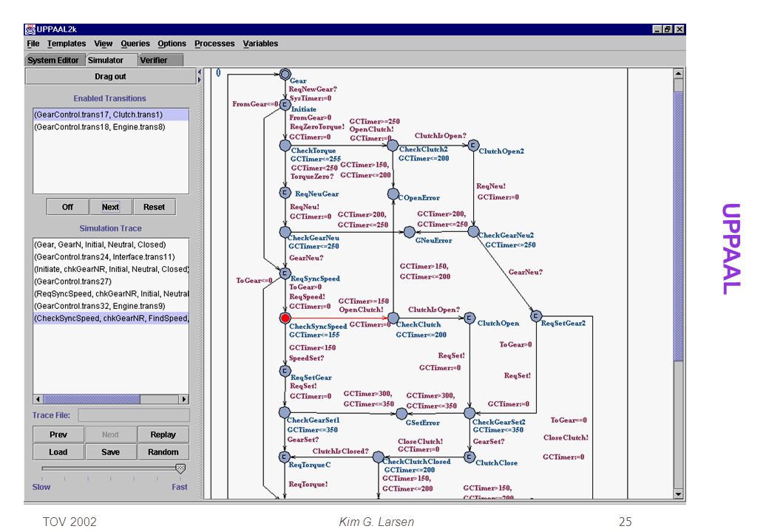Click the Trace File input field
769x532 pixels.
pyautogui.click(x=133, y=415)
